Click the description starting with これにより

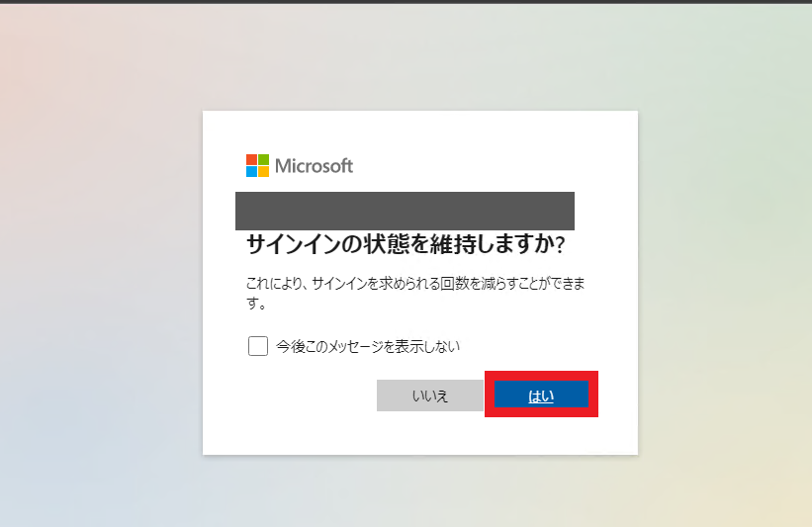(415, 293)
